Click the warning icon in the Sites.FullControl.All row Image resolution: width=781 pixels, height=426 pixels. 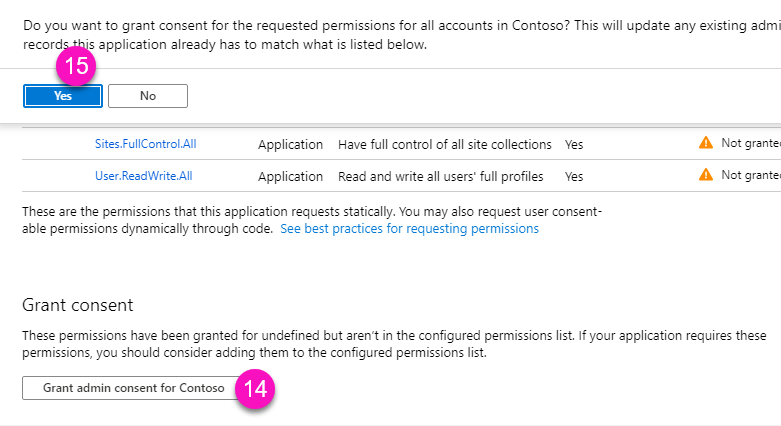(706, 144)
